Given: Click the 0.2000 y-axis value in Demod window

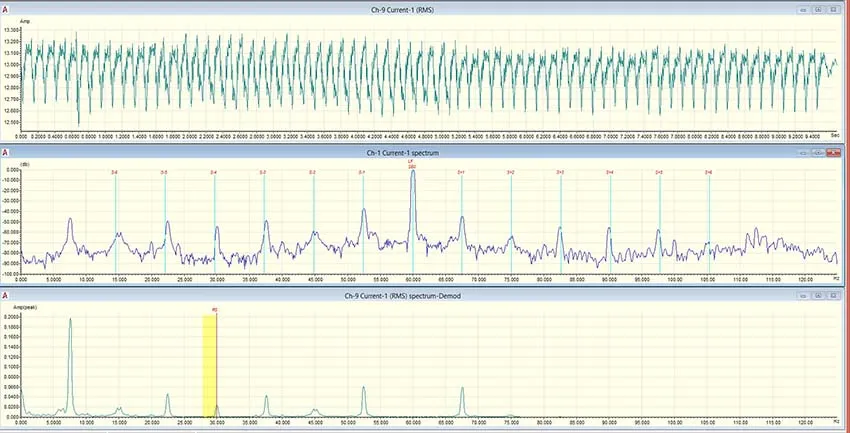Looking at the screenshot, I should 11,315.
